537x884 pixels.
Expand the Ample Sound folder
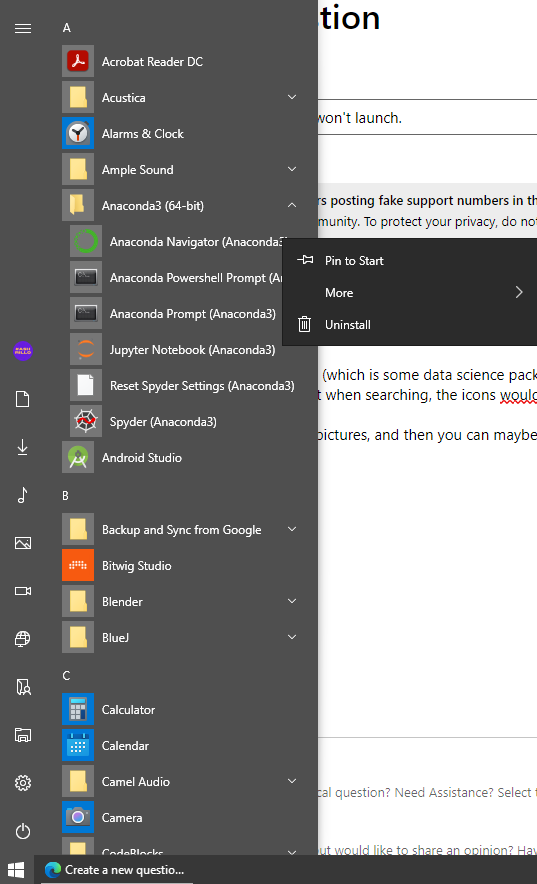coord(292,170)
